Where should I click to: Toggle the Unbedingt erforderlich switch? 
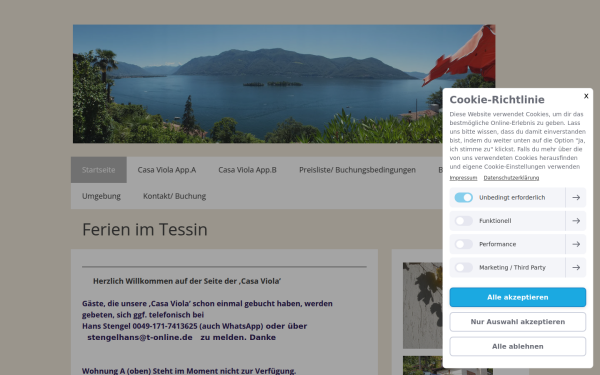point(463,197)
